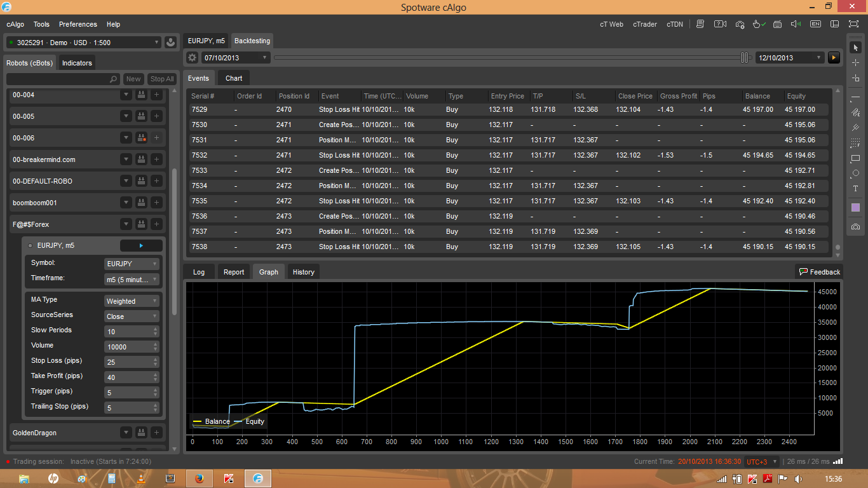Viewport: 868px width, 488px height.
Task: Add an instance to 00-005 robot
Action: (157, 117)
